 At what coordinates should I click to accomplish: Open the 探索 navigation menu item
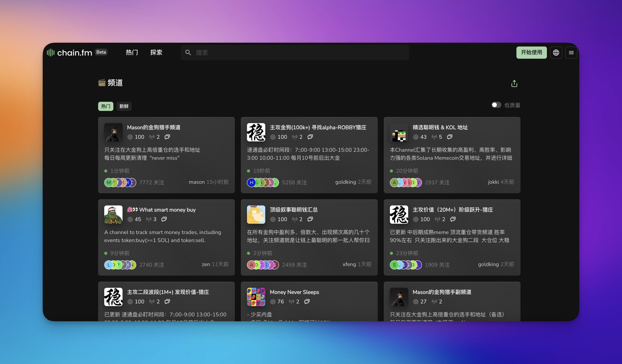click(x=156, y=52)
